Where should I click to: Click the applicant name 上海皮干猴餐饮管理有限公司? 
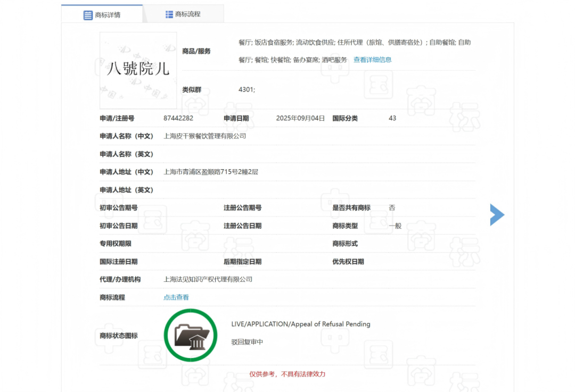(204, 136)
